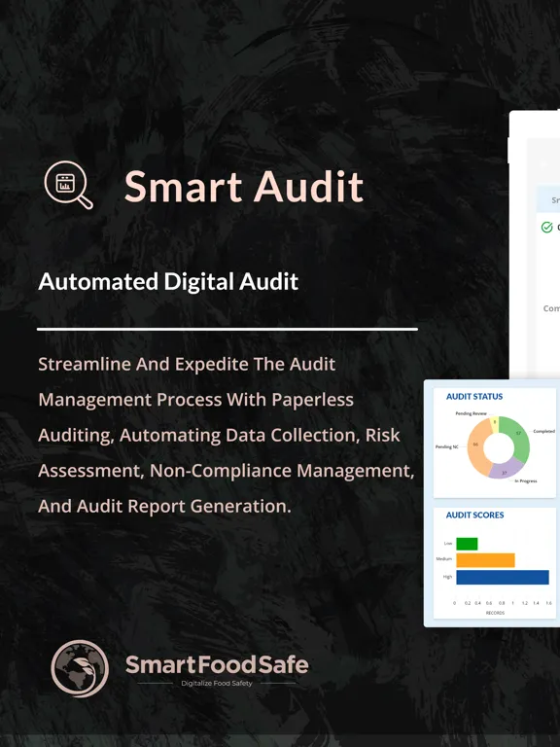Click the 'Medium' bar axis label
Viewport: 560px width, 747px height.
[443, 559]
